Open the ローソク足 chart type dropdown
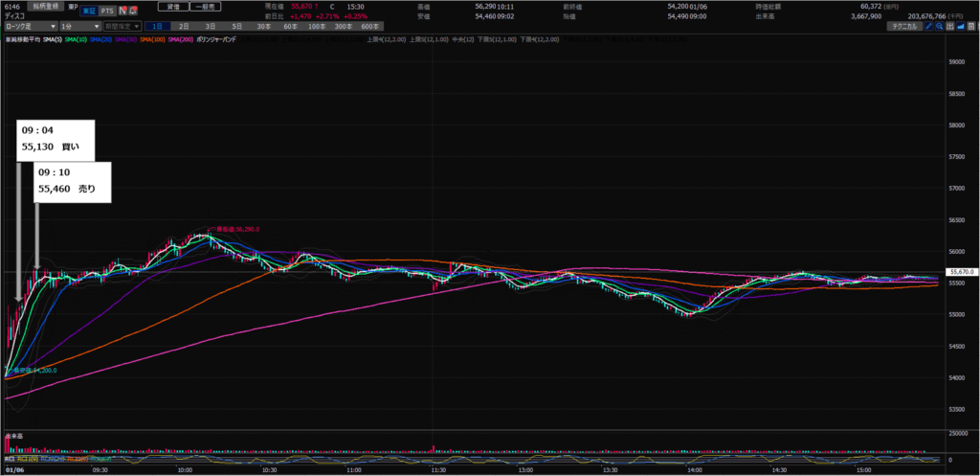 [27, 27]
